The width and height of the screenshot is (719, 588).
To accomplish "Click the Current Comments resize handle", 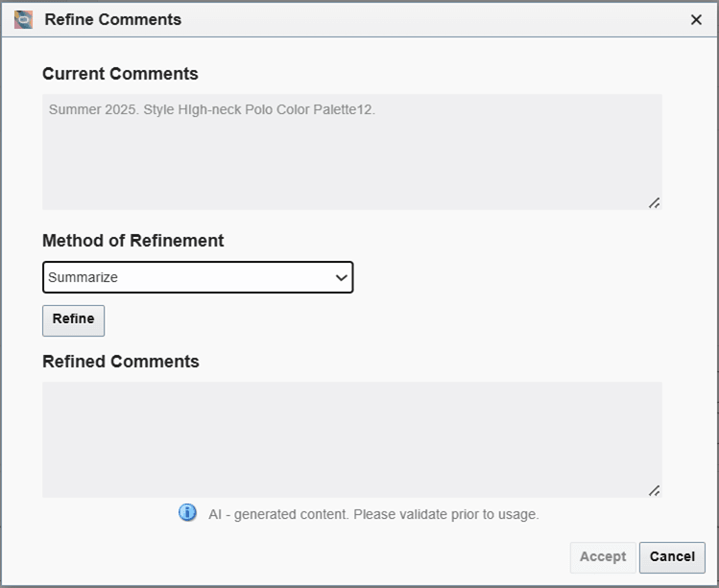I will tap(655, 202).
